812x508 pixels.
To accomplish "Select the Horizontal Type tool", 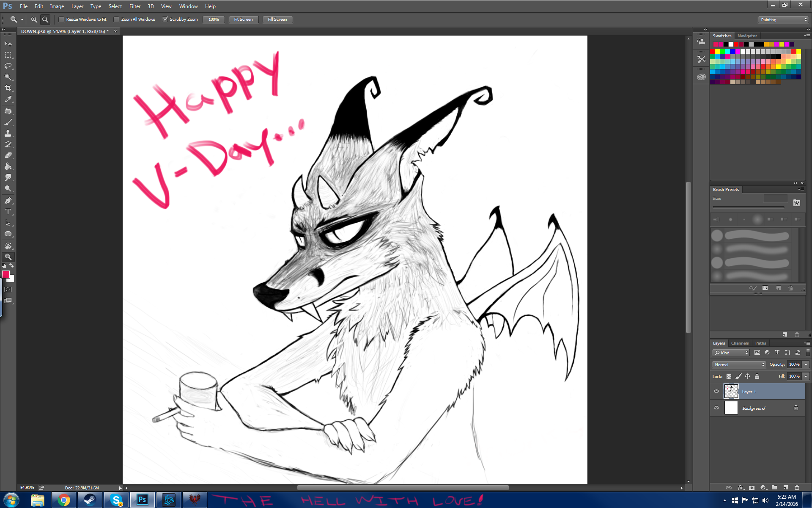I will (x=8, y=212).
